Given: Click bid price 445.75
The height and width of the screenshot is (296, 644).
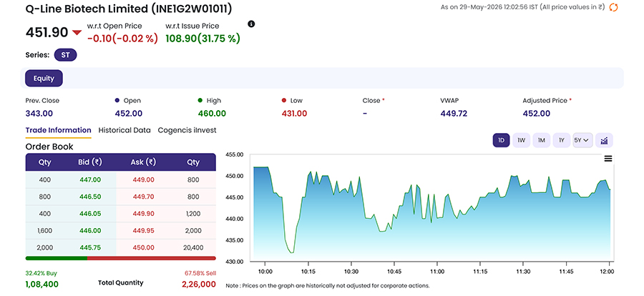Looking at the screenshot, I should [x=89, y=247].
